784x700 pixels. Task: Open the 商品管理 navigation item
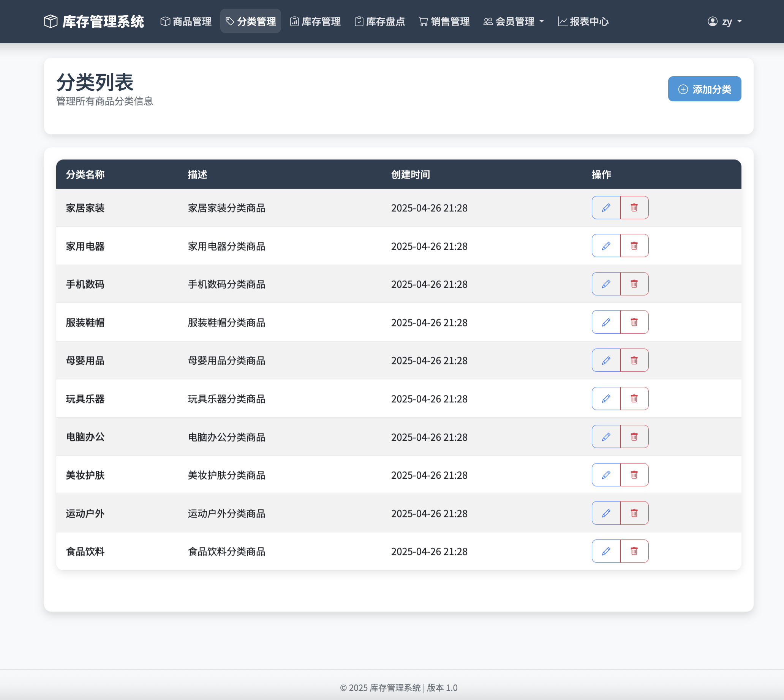(x=186, y=22)
